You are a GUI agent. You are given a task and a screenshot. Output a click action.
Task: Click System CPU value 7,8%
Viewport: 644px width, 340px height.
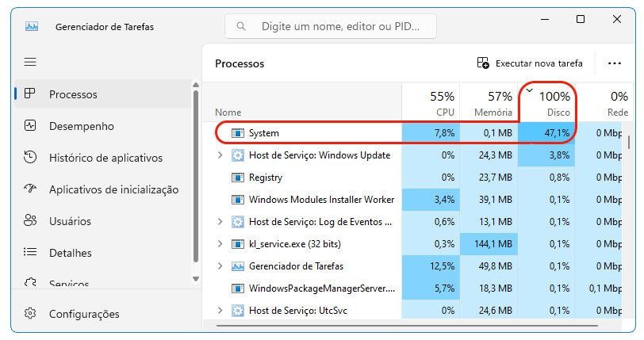pyautogui.click(x=444, y=133)
